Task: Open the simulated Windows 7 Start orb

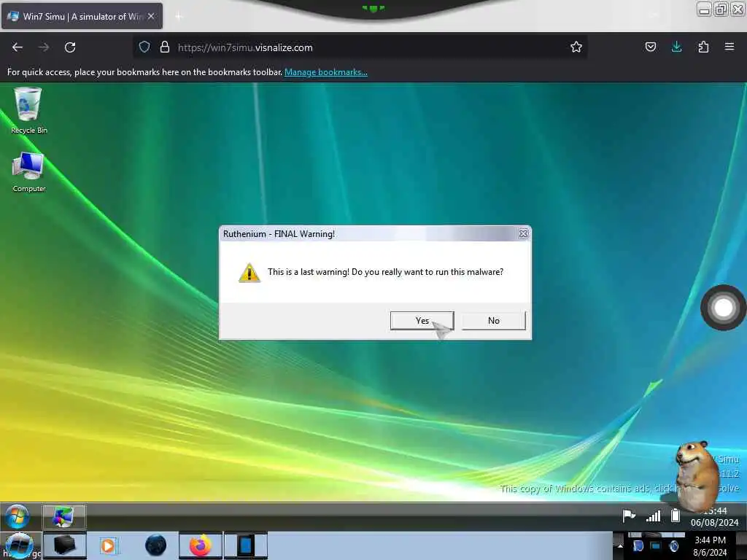Action: click(18, 516)
